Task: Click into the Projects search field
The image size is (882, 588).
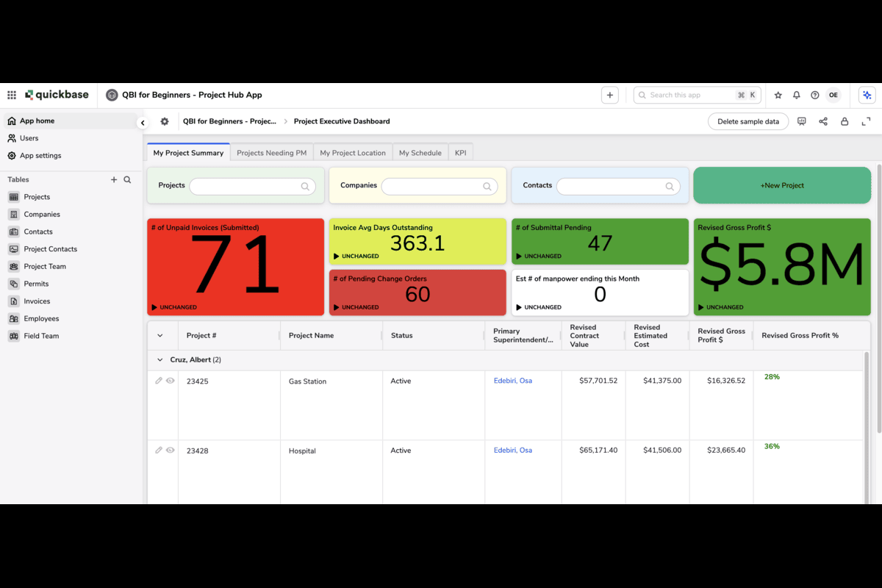Action: (x=253, y=187)
